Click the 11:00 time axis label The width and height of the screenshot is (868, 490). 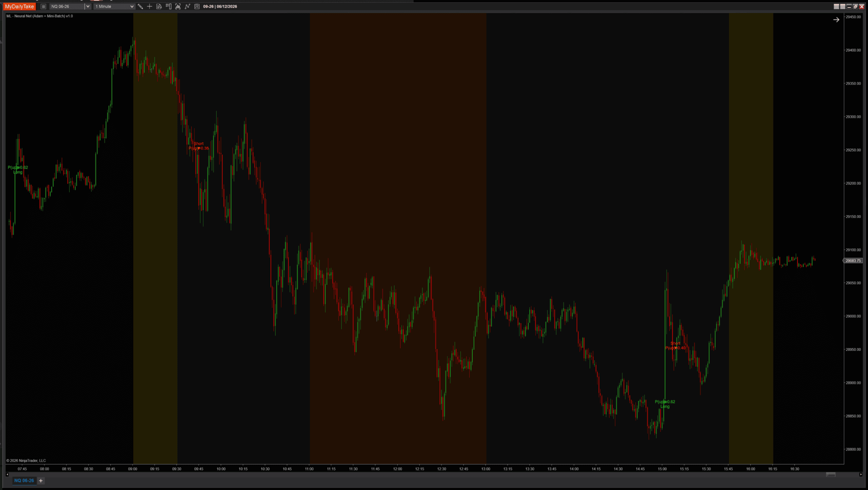click(309, 469)
